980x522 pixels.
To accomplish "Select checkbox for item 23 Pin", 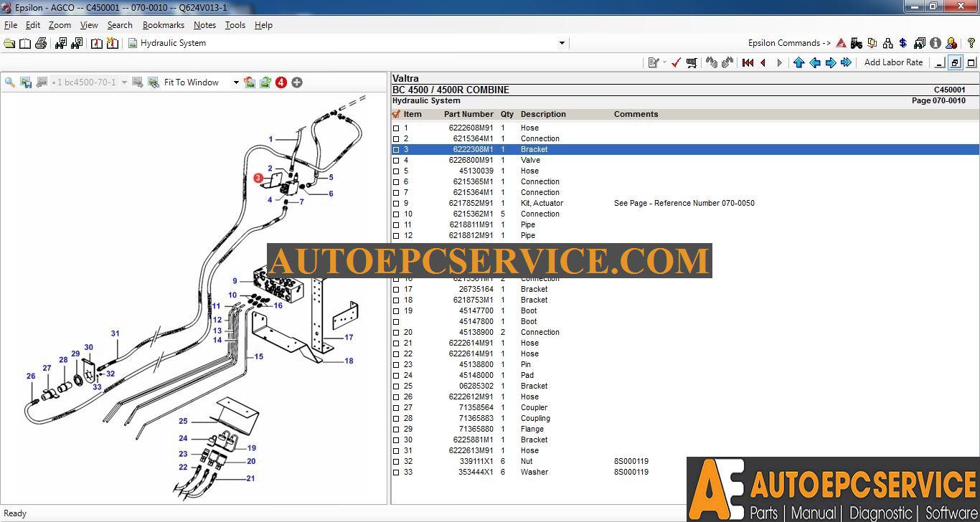I will pos(396,365).
